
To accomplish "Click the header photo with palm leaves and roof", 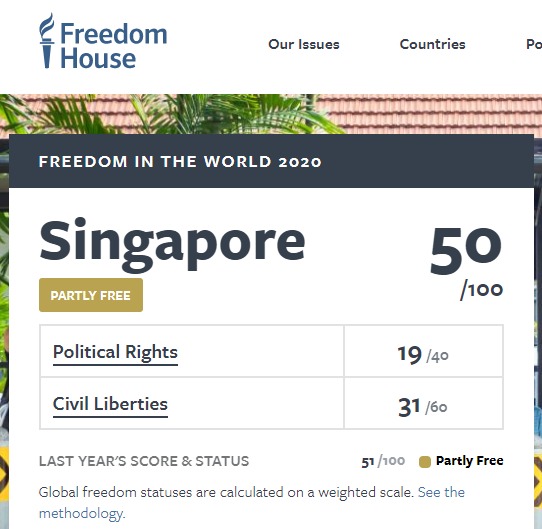I will coord(271,114).
